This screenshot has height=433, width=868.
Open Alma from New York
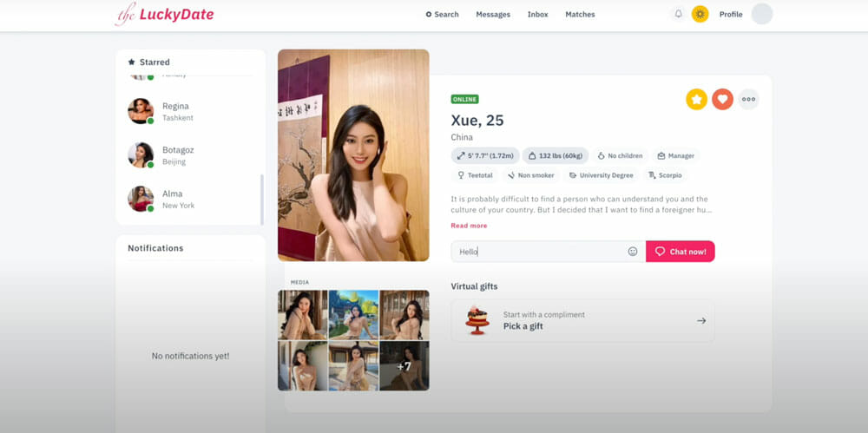pos(190,199)
